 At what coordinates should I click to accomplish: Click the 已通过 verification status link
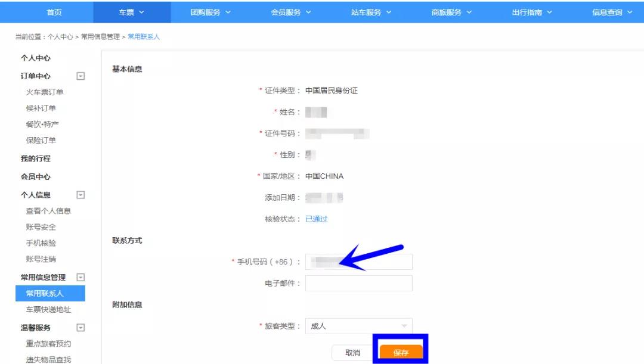(x=317, y=219)
